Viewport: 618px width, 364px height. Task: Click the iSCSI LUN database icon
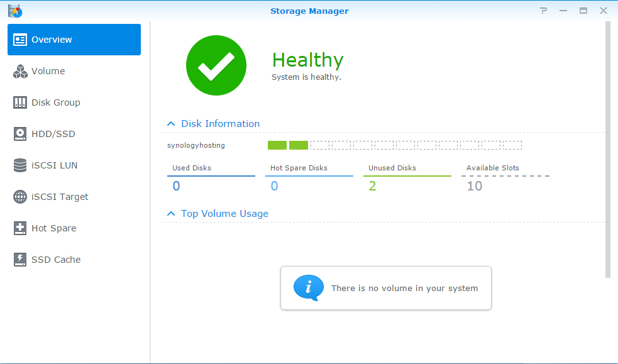point(19,165)
